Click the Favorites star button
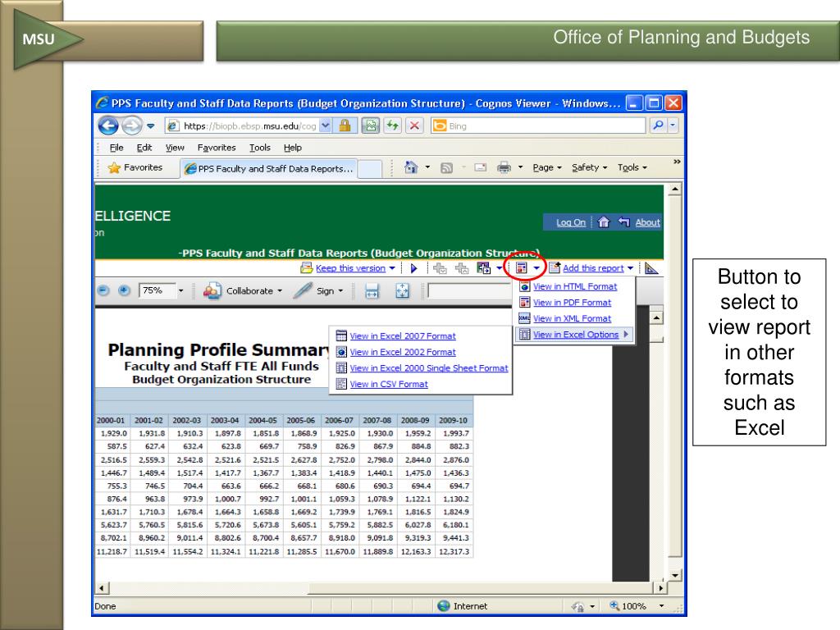 click(x=135, y=167)
